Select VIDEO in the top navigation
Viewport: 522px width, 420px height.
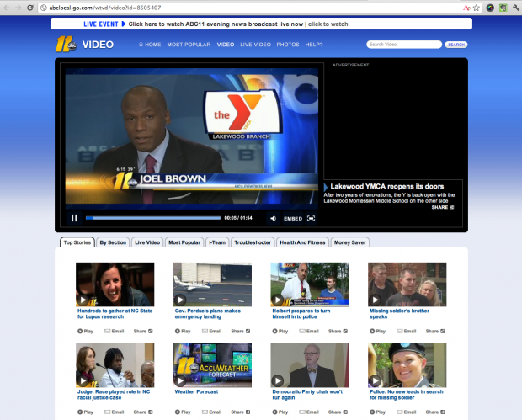(226, 45)
